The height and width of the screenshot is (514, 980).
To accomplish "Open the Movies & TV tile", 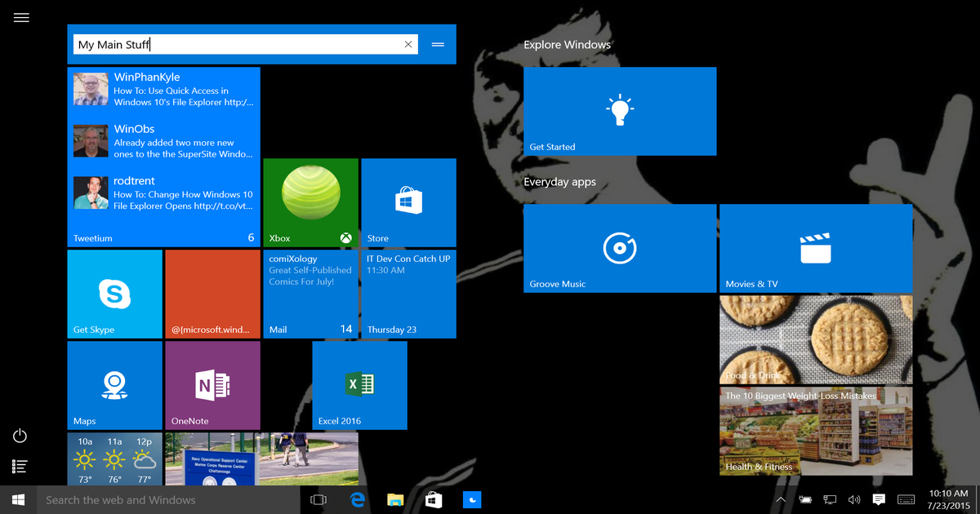I will tap(815, 247).
